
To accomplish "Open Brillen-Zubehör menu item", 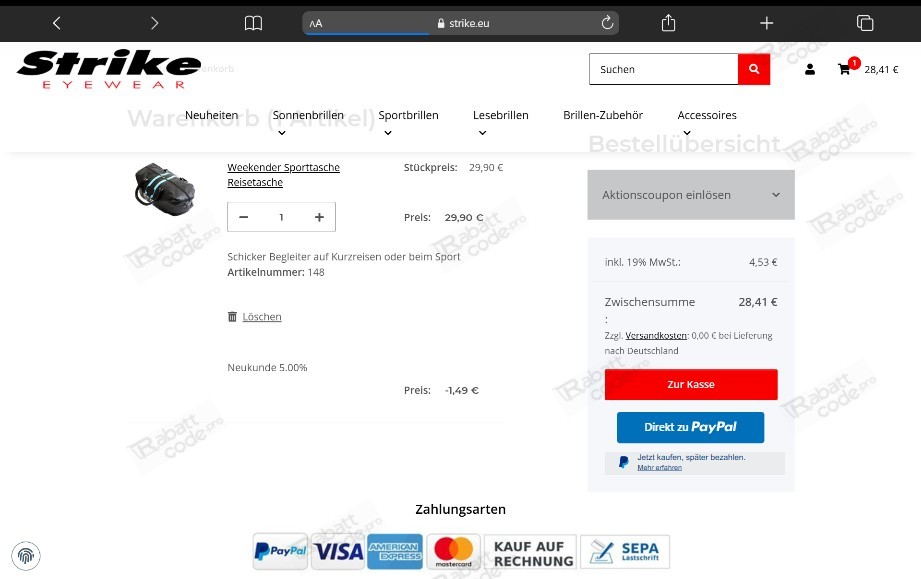I will pos(603,115).
